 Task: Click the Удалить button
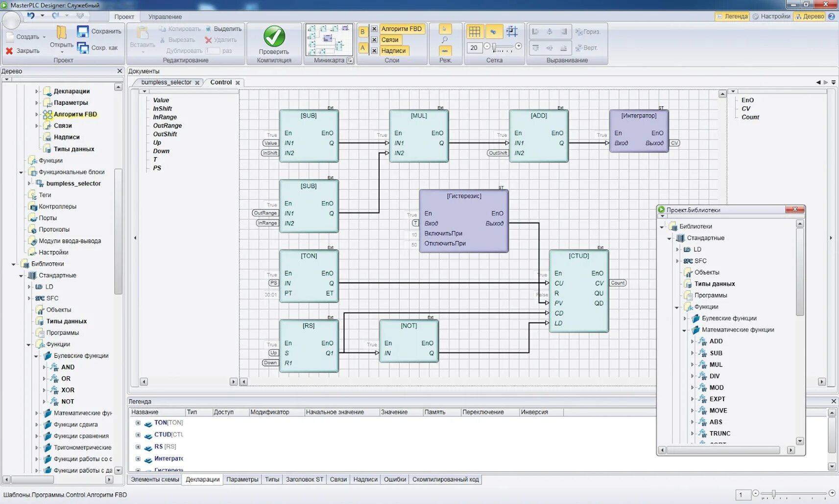(221, 40)
